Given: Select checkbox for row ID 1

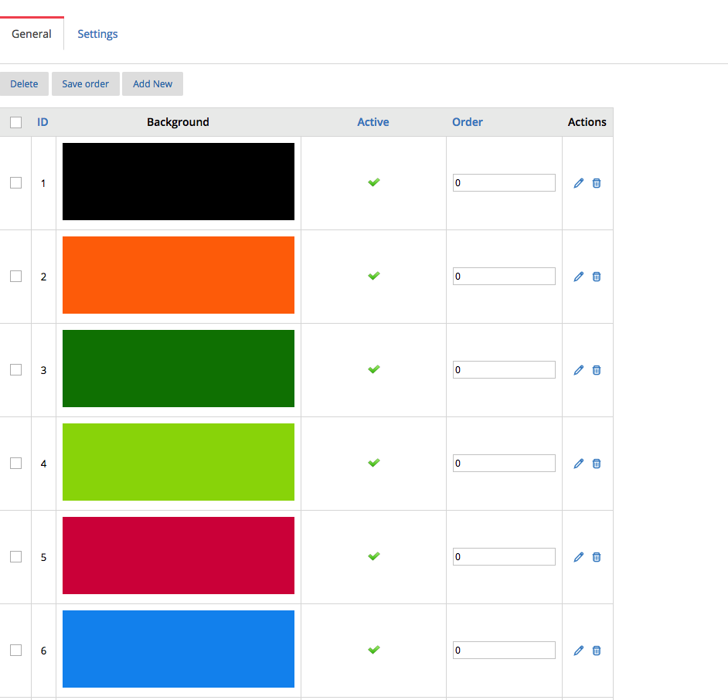Looking at the screenshot, I should click(x=15, y=183).
